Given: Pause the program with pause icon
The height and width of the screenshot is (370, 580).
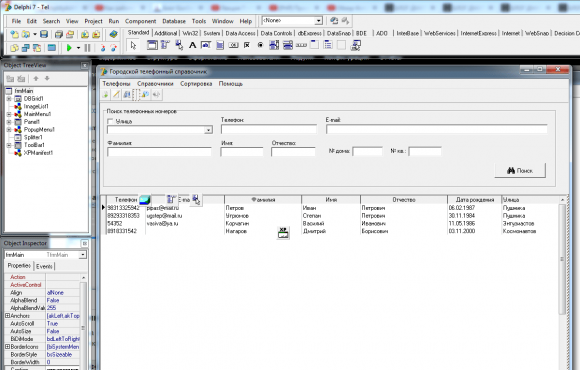Looking at the screenshot, I should pyautogui.click(x=87, y=48).
